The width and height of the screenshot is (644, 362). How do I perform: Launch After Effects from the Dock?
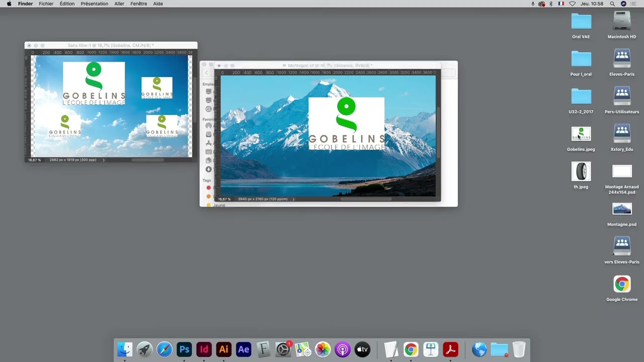244,349
